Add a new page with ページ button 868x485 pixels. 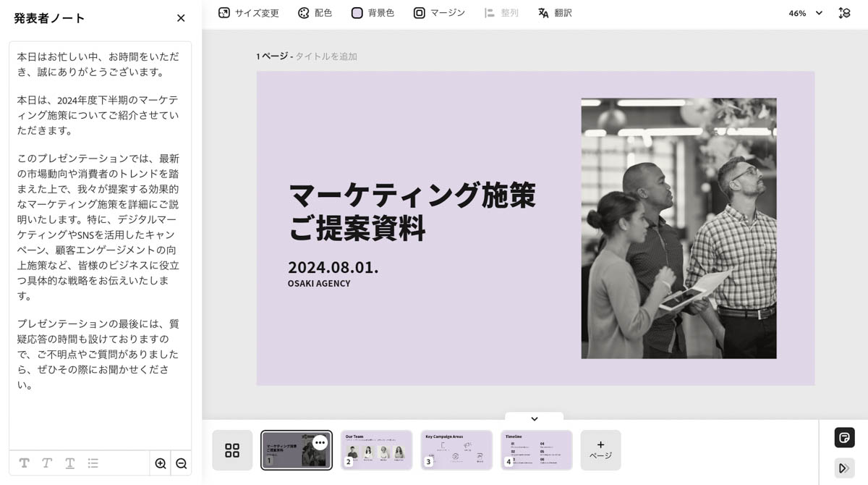(600, 450)
